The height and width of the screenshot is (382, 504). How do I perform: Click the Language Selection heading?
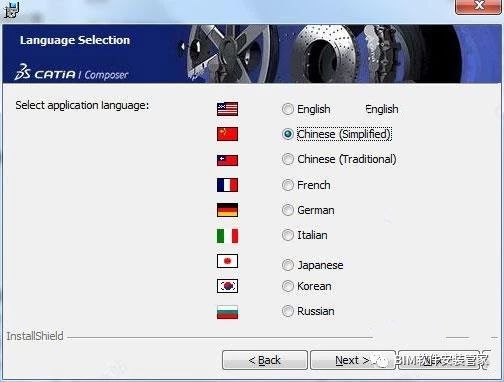click(75, 40)
